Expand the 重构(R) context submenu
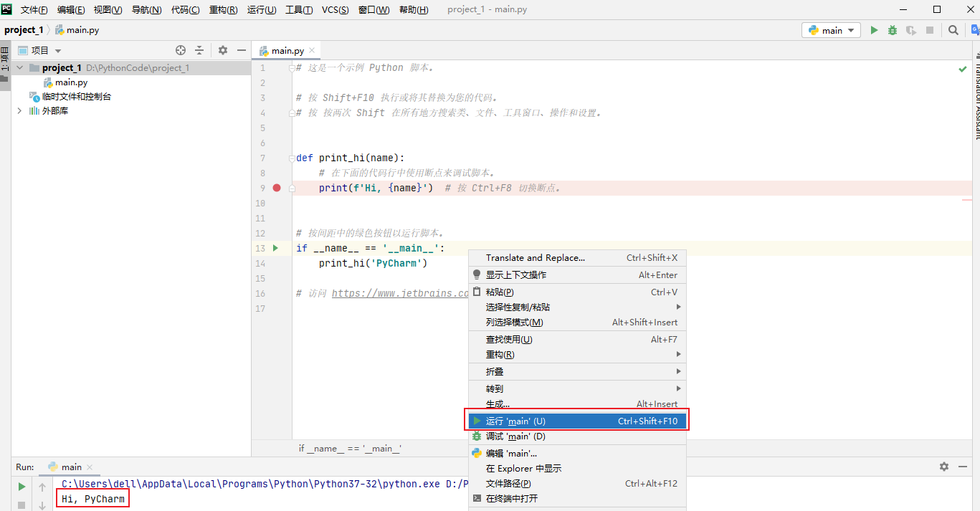This screenshot has height=511, width=980. (x=577, y=355)
